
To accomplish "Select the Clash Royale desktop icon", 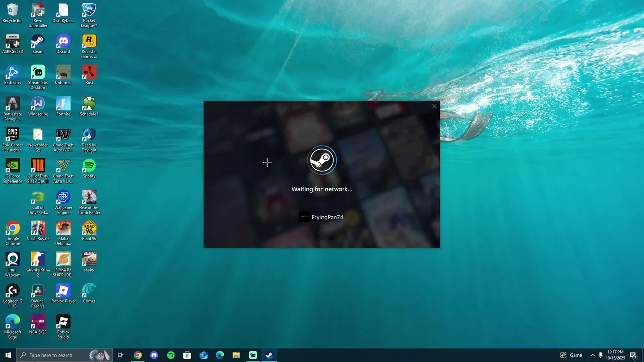I will [38, 231].
